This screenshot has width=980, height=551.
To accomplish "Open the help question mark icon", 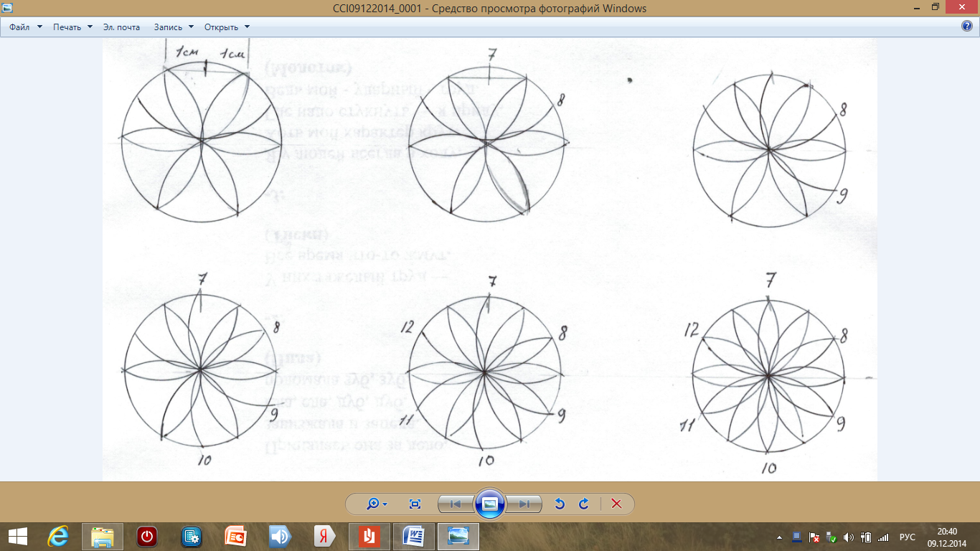I will tap(966, 27).
